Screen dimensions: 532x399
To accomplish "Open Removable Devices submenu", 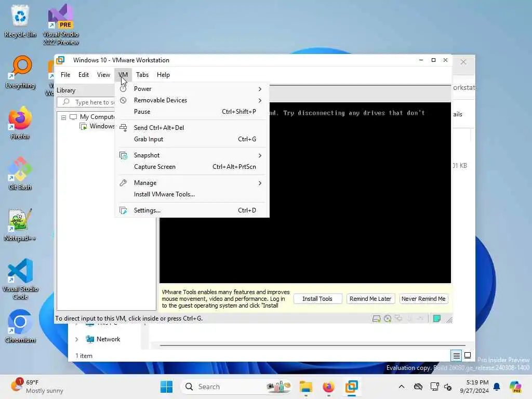I will coord(192,100).
